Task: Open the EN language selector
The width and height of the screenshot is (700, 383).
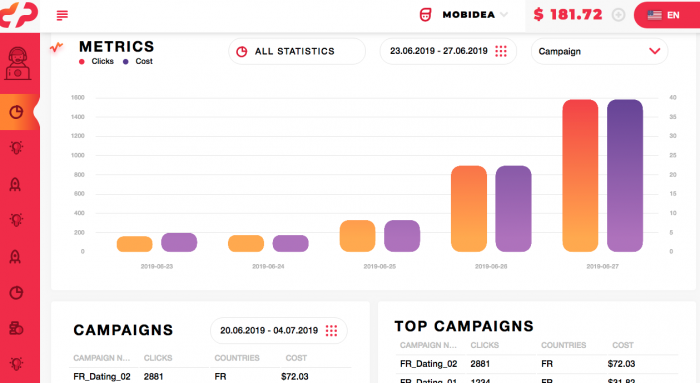Action: click(x=667, y=15)
